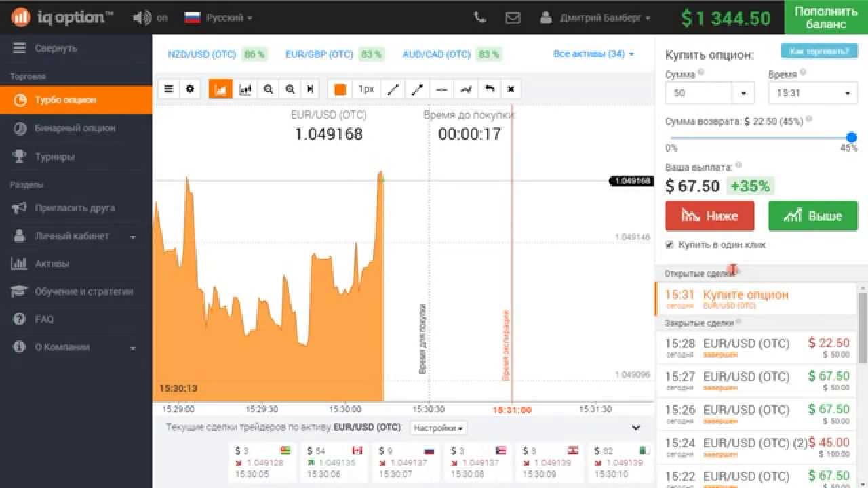Click the phone contact icon
868x488 pixels.
tap(479, 18)
